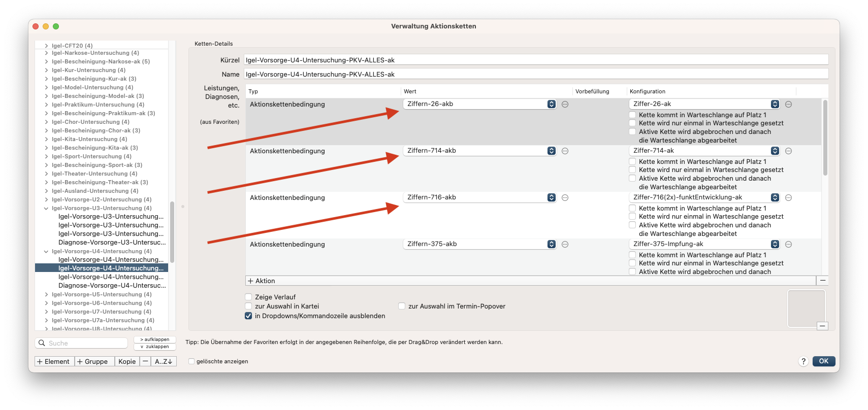Open the options circle next to Ziffer-714-ak
Screen dimensions: 868x410
788,151
